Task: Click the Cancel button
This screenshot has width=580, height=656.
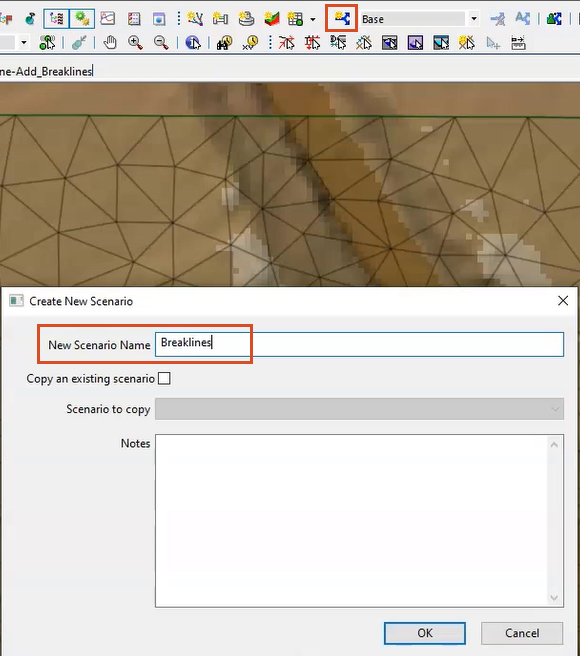Action: tap(522, 633)
